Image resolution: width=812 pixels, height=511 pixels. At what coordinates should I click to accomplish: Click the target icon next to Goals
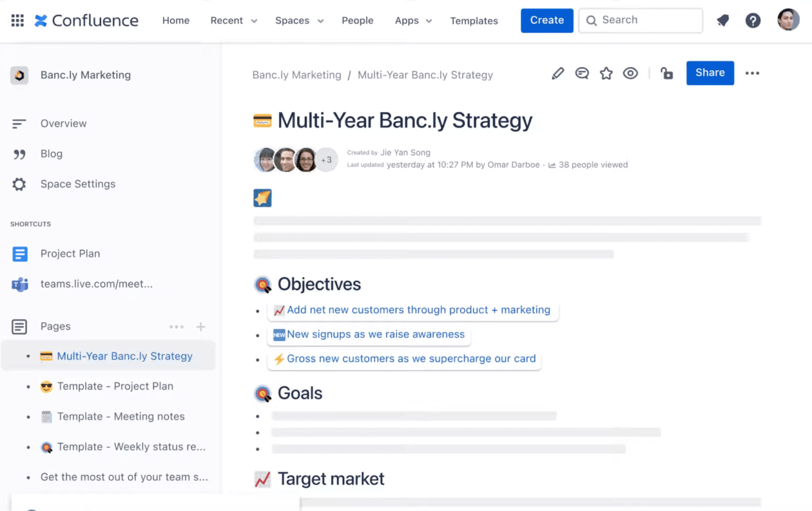pyautogui.click(x=262, y=394)
